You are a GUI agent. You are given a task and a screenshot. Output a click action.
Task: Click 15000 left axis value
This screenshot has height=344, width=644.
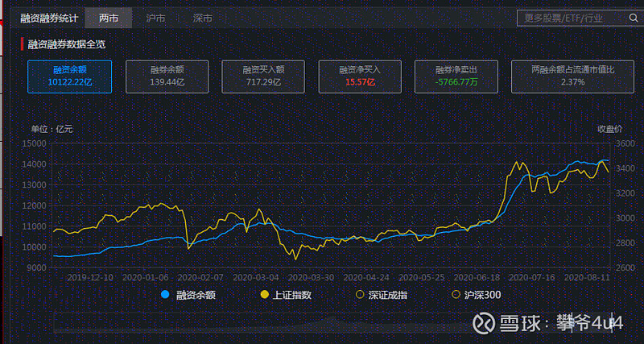coord(36,143)
